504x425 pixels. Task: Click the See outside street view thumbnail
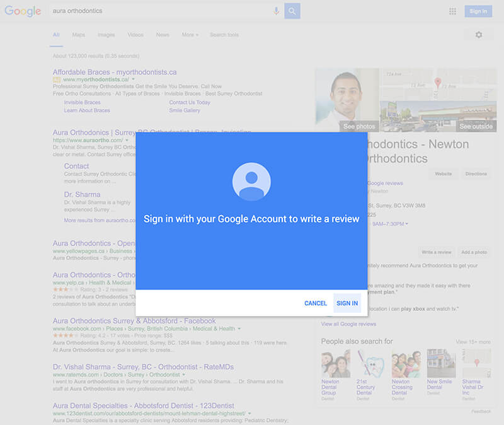[x=438, y=116]
